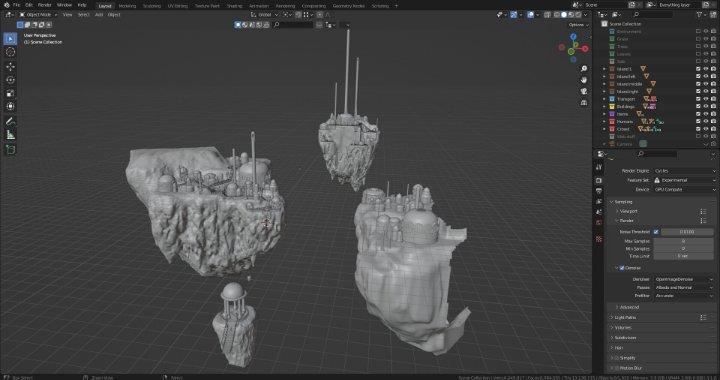Select the Add Cube tool

pyautogui.click(x=10, y=149)
